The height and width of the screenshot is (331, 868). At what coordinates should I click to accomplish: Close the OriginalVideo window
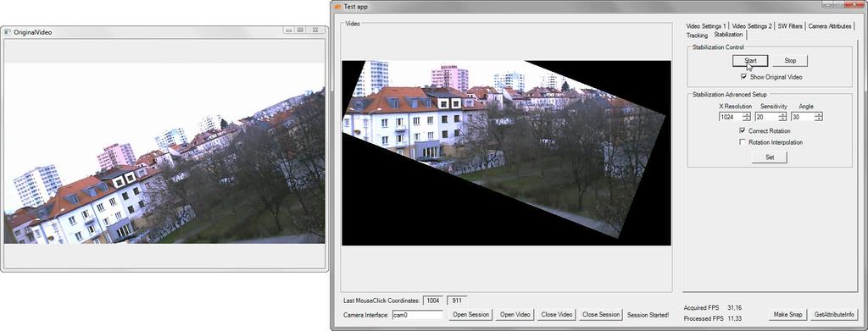coord(314,30)
